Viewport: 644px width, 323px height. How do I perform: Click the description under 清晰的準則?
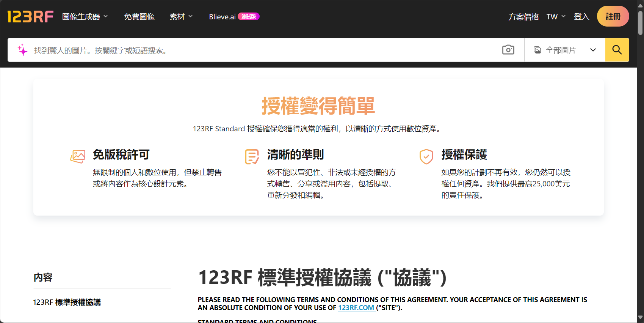(332, 184)
